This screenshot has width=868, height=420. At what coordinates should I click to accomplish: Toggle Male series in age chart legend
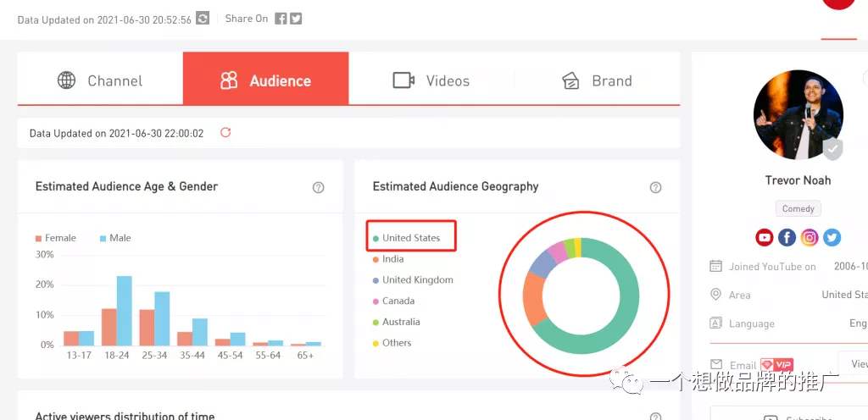pos(115,238)
